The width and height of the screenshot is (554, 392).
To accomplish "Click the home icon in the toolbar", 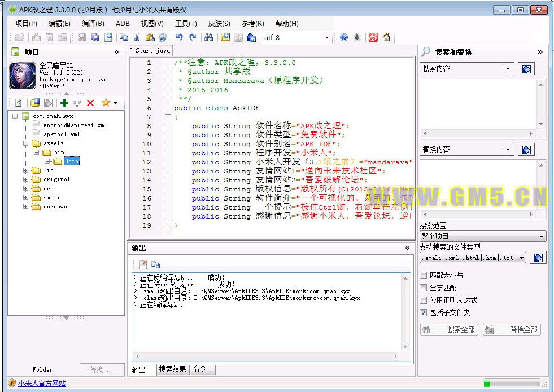I will tap(386, 38).
